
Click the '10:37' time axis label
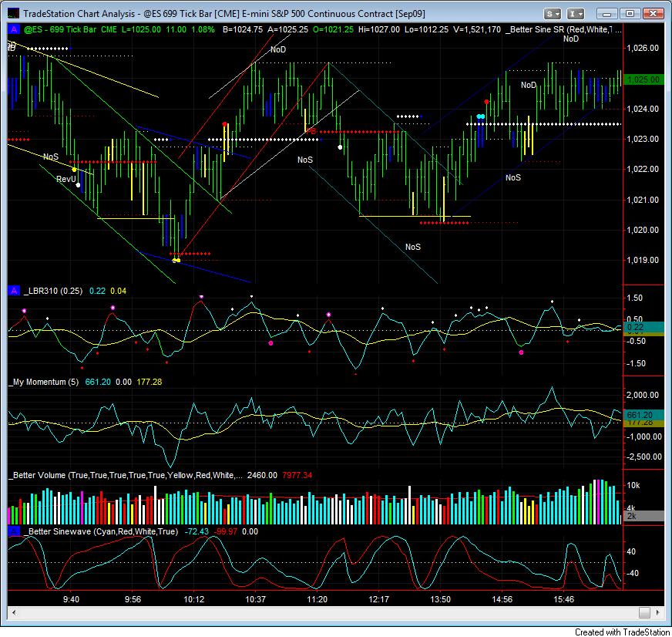coord(255,599)
